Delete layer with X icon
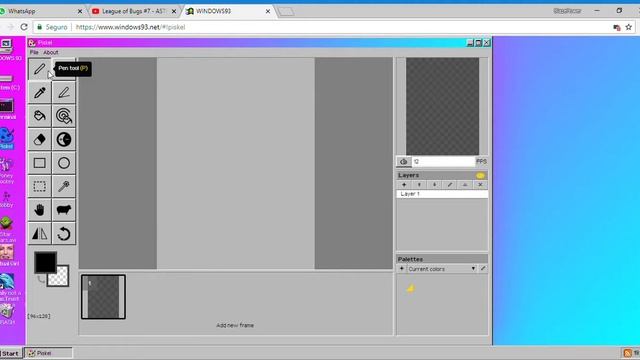The height and width of the screenshot is (360, 640). click(480, 185)
